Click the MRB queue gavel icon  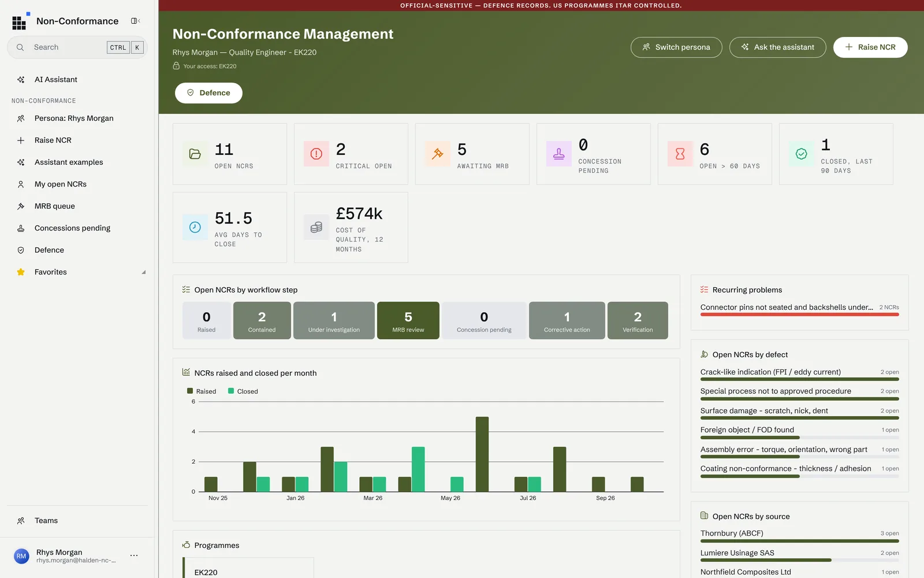(21, 206)
